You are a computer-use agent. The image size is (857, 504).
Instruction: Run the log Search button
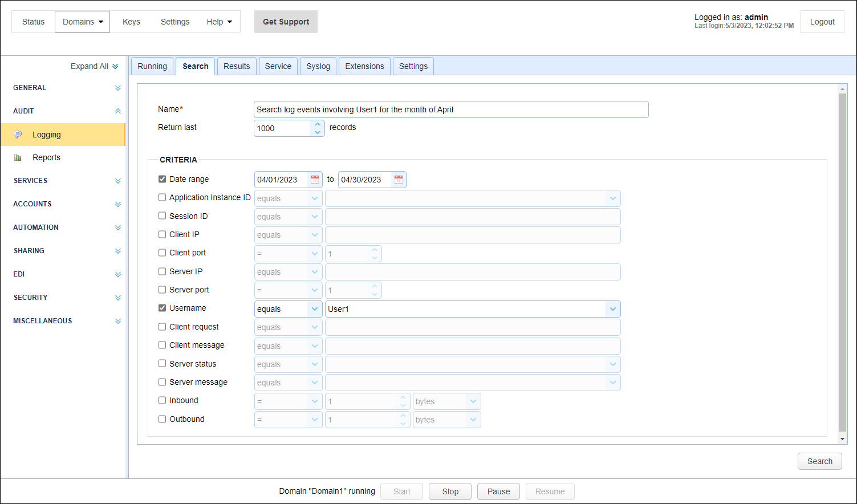(820, 461)
